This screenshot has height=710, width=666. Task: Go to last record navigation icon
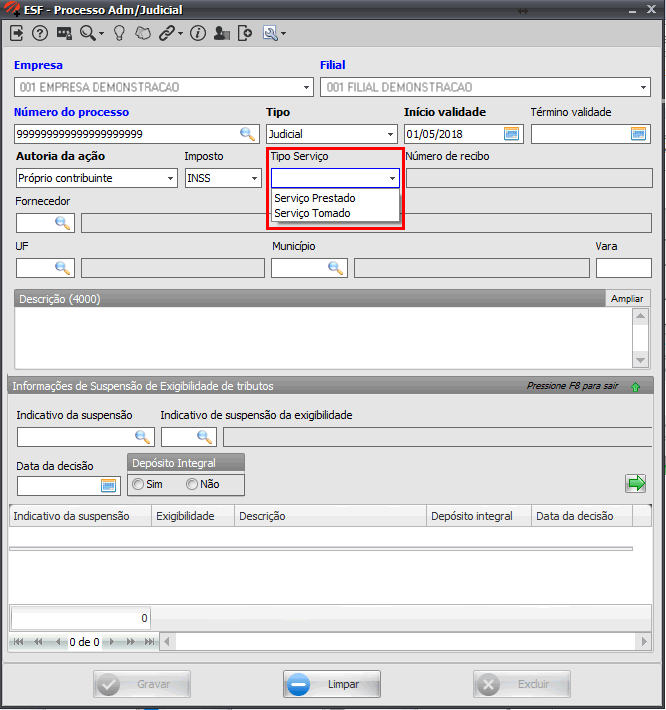pos(149,642)
